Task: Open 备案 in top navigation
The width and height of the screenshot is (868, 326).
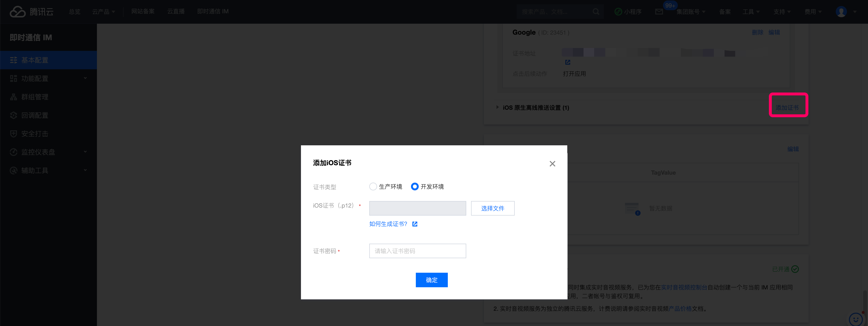Action: click(725, 12)
